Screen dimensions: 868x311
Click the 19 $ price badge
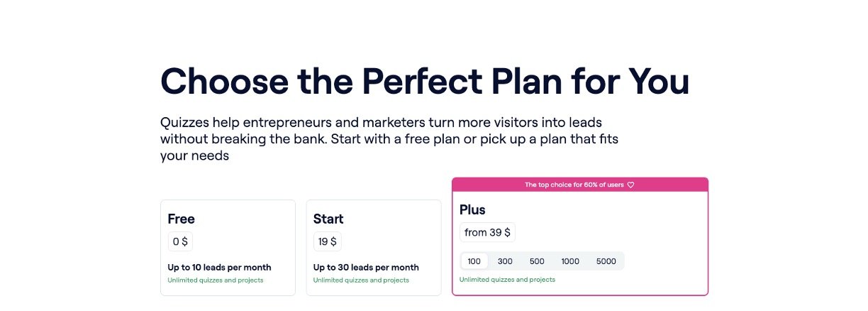coord(327,241)
